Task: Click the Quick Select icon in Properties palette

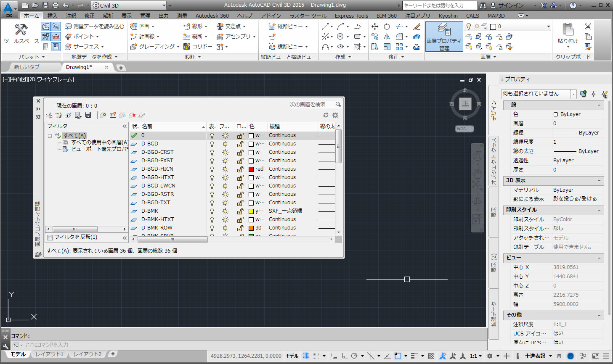Action: click(604, 94)
